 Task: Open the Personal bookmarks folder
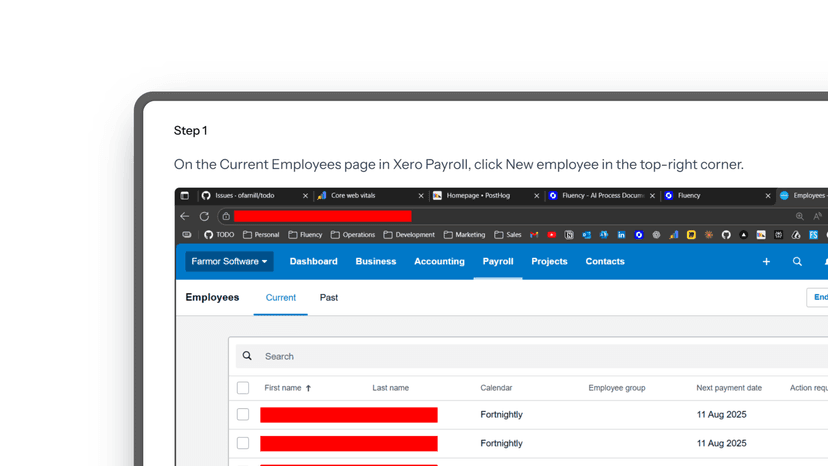261,235
